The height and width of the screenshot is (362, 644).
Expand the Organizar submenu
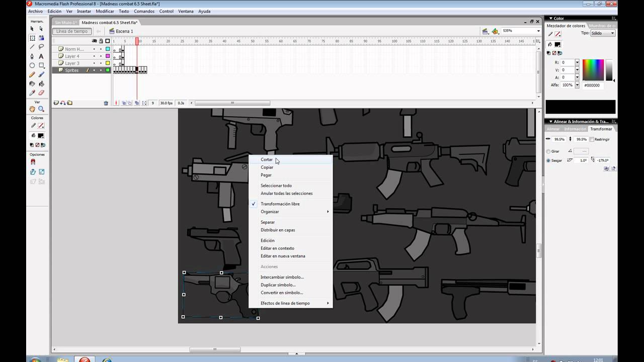click(x=290, y=212)
